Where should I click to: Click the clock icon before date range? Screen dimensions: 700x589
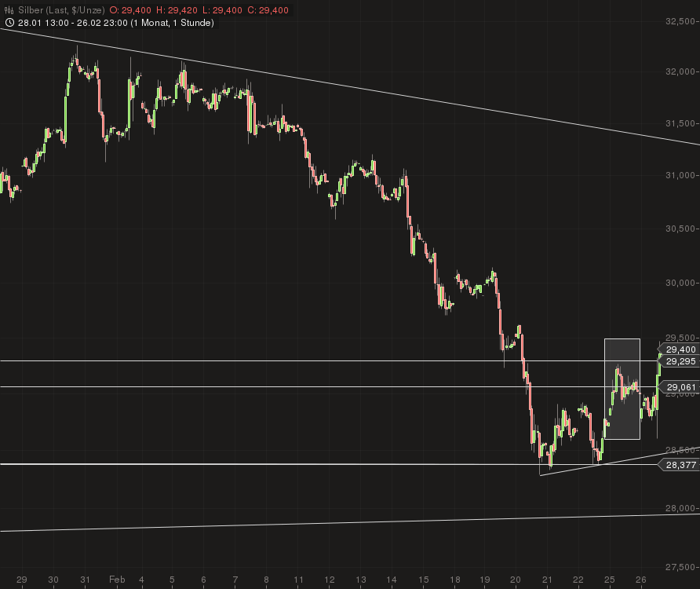(8, 23)
